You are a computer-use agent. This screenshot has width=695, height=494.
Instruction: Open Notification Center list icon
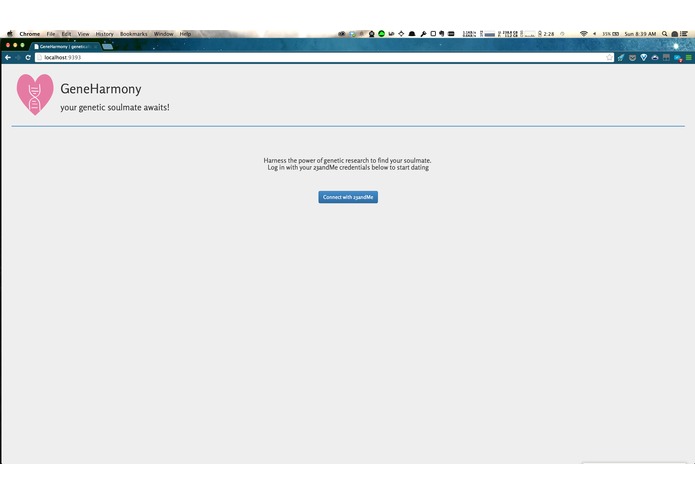pos(684,34)
